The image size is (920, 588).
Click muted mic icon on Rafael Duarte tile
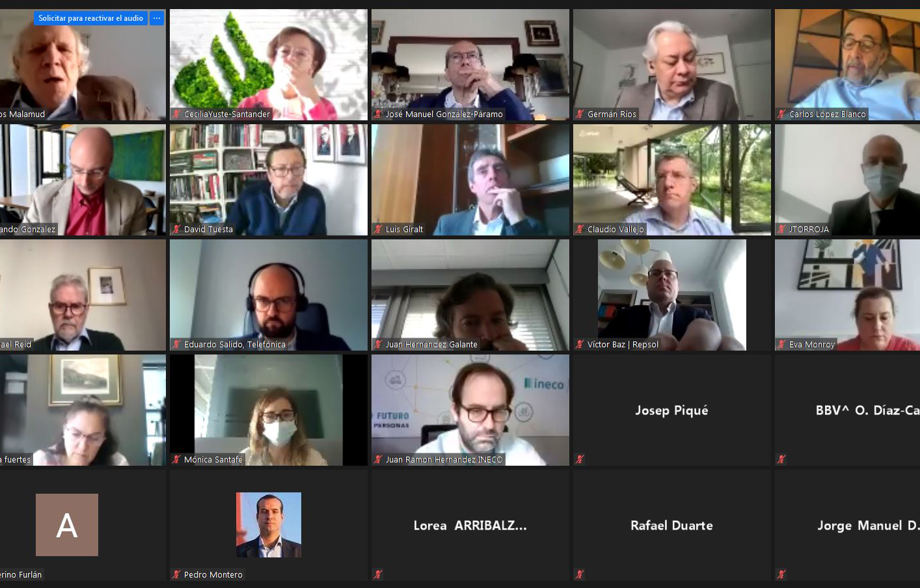580,574
